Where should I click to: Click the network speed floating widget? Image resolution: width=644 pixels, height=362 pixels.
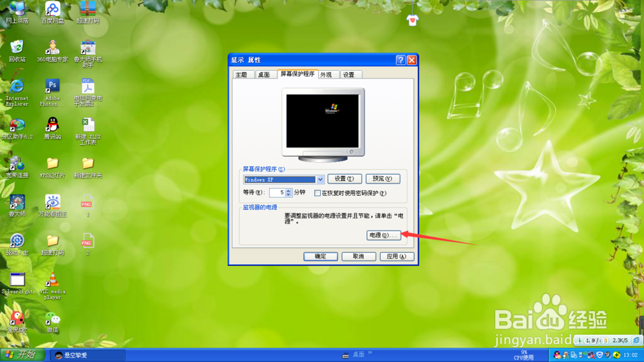(609, 340)
